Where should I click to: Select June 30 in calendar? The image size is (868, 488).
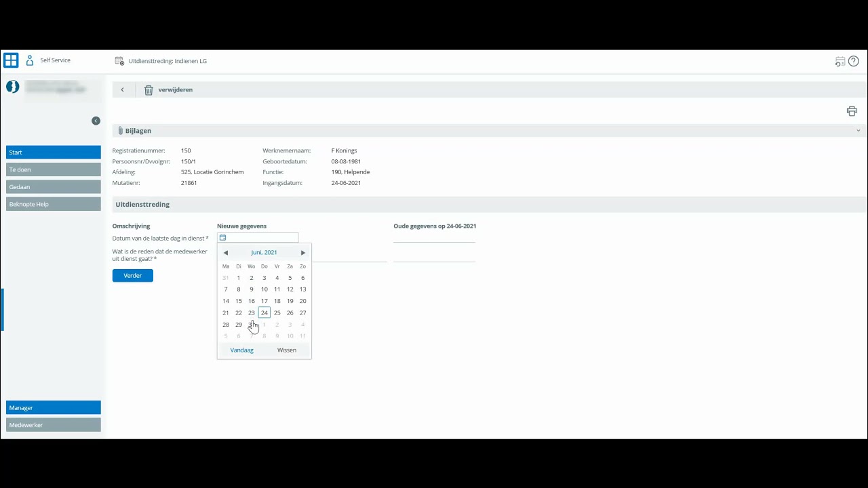coord(252,325)
